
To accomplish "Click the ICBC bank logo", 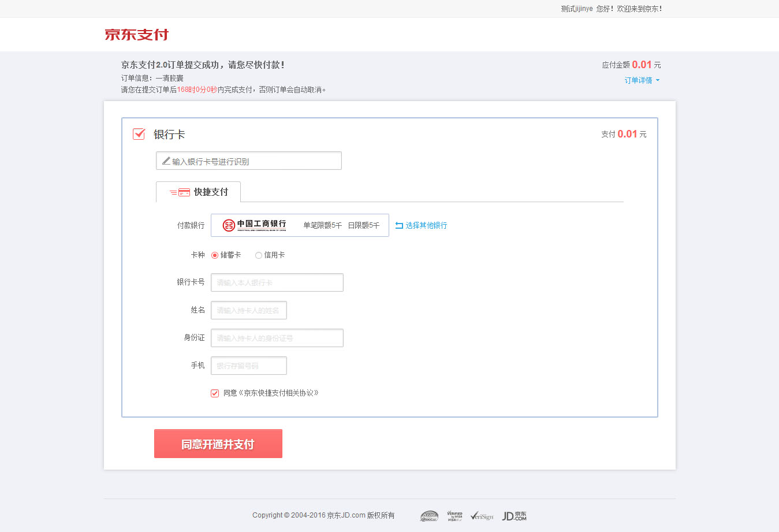I will [255, 225].
